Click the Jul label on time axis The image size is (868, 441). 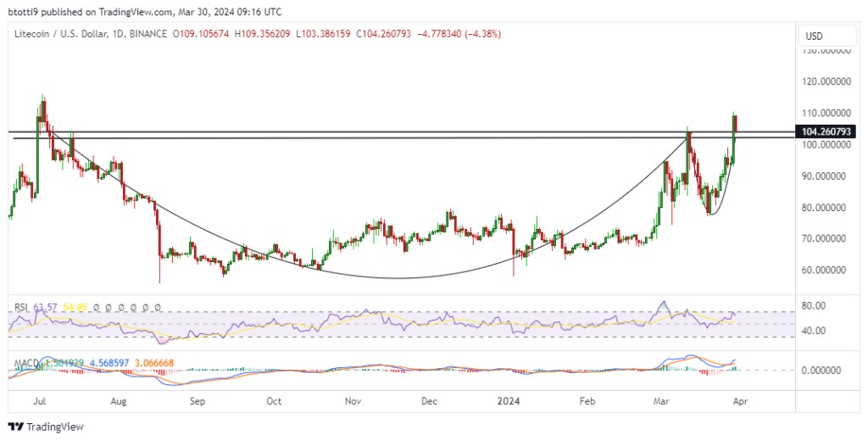click(x=41, y=401)
